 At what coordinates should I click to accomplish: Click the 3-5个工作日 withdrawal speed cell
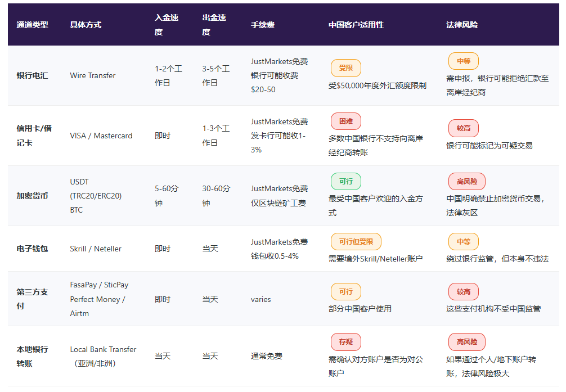[216, 75]
